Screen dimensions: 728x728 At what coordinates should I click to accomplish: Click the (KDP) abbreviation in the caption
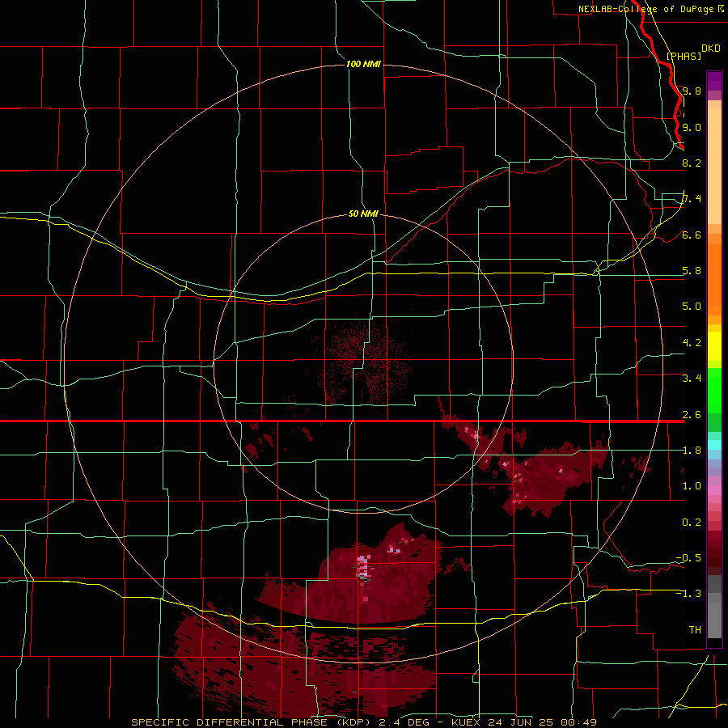pos(353,722)
